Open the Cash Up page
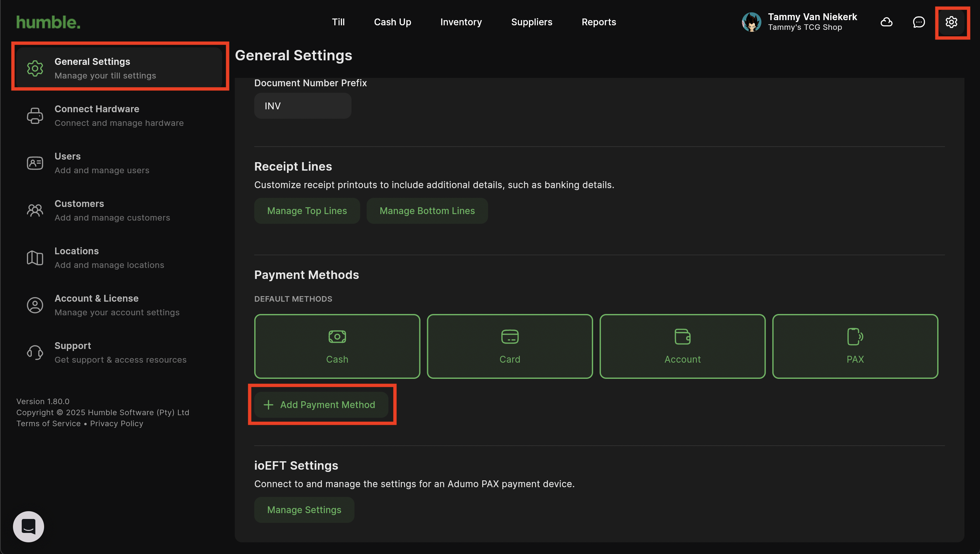The image size is (980, 554). point(392,22)
